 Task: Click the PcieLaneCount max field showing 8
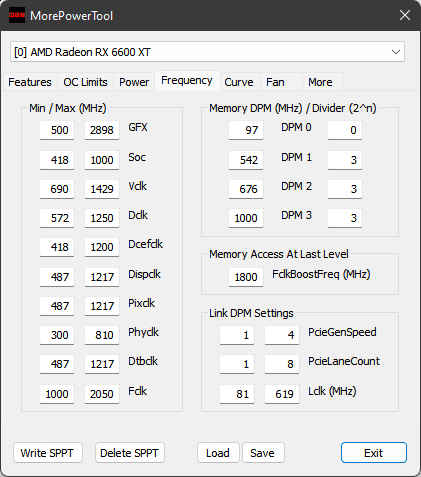282,364
